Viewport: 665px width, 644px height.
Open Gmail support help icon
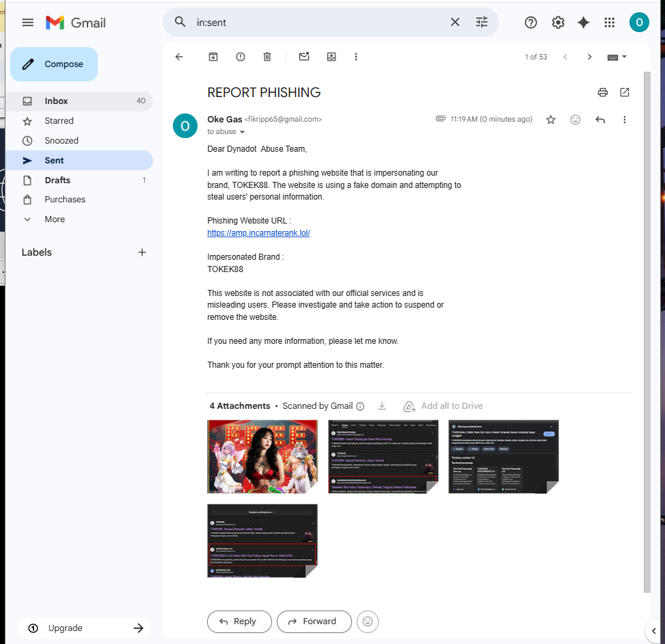coord(530,23)
